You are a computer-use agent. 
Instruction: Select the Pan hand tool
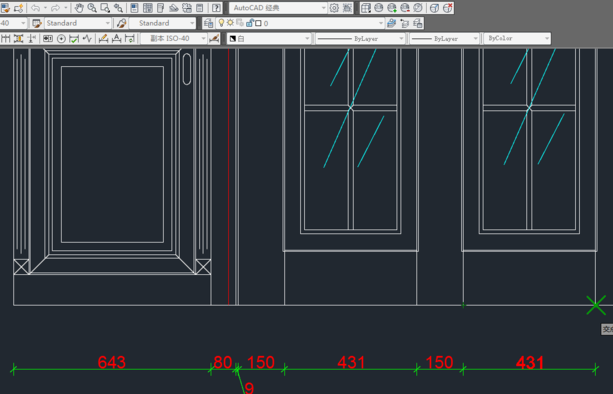(x=79, y=7)
